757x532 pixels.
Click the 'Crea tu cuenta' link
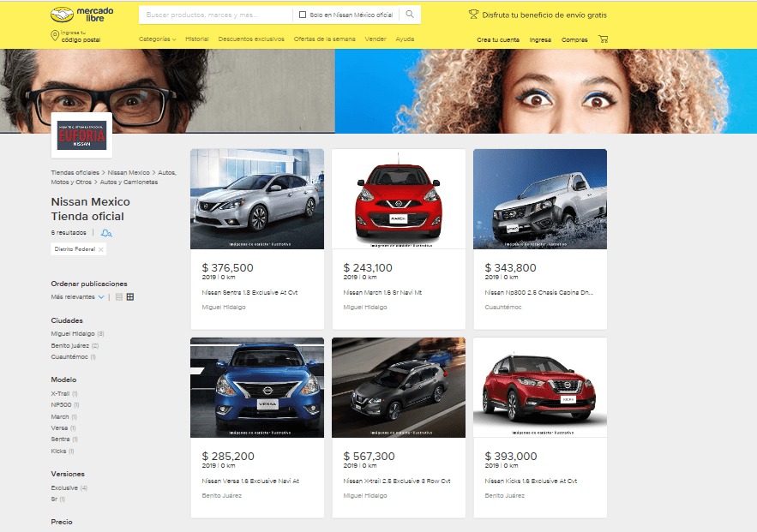click(x=497, y=39)
